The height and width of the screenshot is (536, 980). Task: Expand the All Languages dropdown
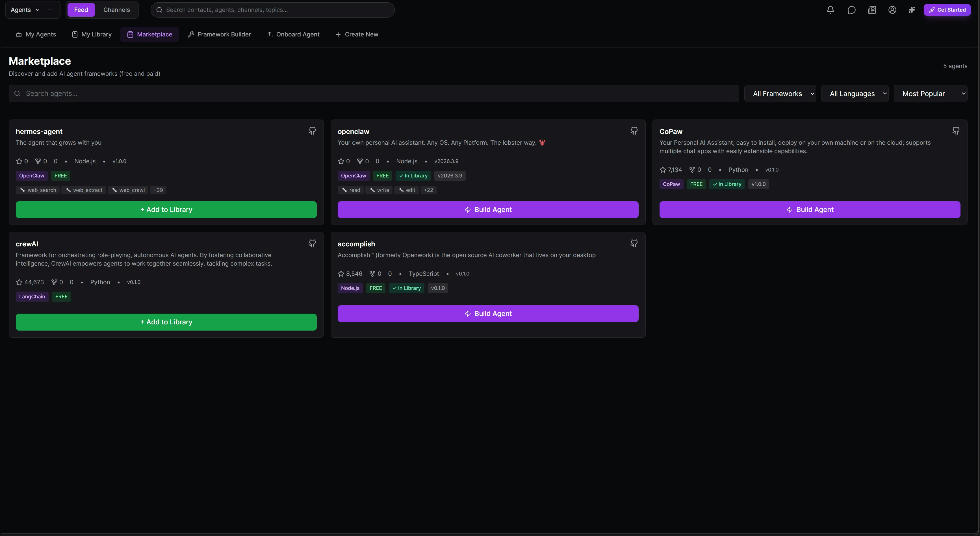[855, 94]
